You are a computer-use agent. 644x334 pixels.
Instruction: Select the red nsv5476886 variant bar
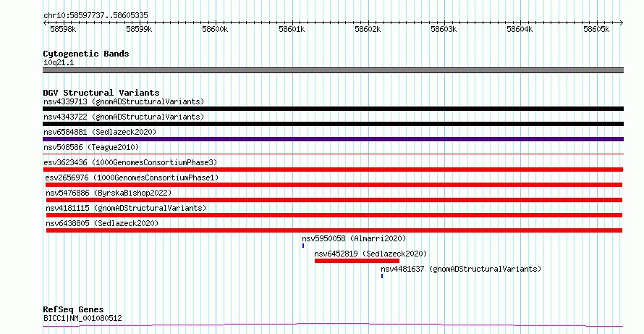click(334, 200)
